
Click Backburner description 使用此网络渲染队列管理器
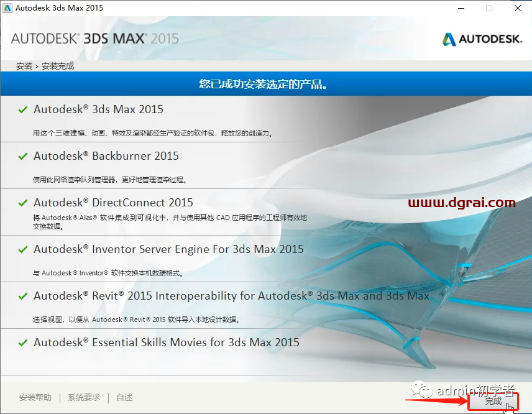click(x=109, y=180)
